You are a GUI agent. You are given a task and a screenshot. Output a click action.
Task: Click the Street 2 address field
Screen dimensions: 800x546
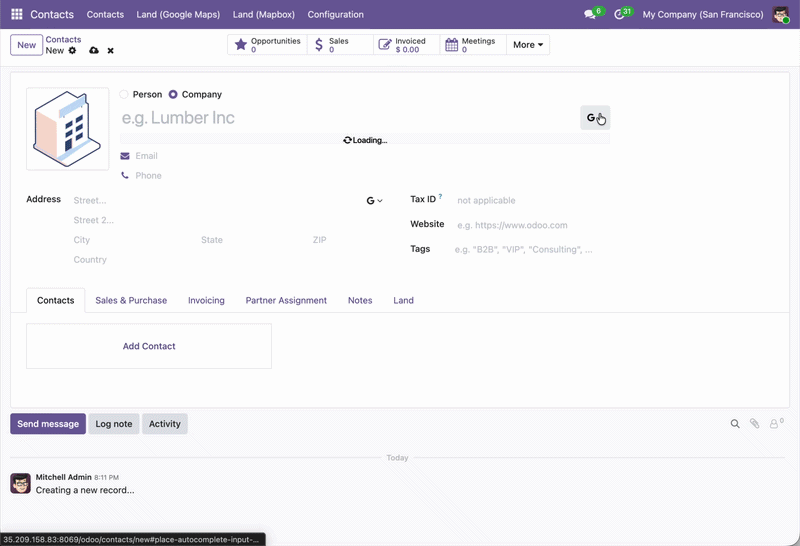click(x=228, y=220)
